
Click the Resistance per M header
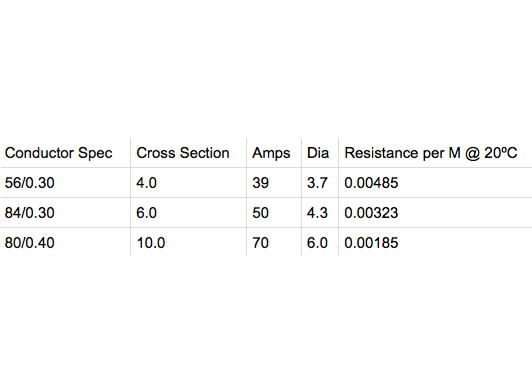coord(431,153)
